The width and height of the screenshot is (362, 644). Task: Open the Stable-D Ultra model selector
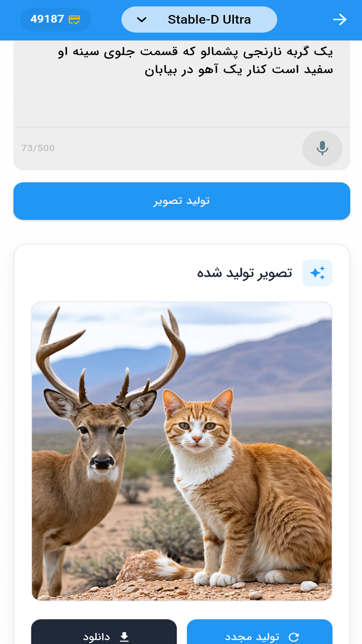pyautogui.click(x=199, y=19)
